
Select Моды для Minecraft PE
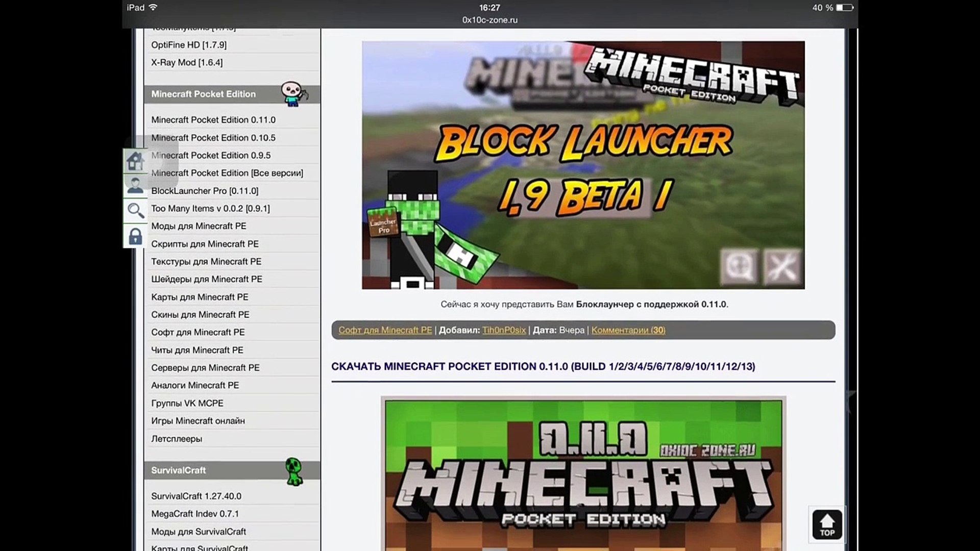pyautogui.click(x=199, y=226)
